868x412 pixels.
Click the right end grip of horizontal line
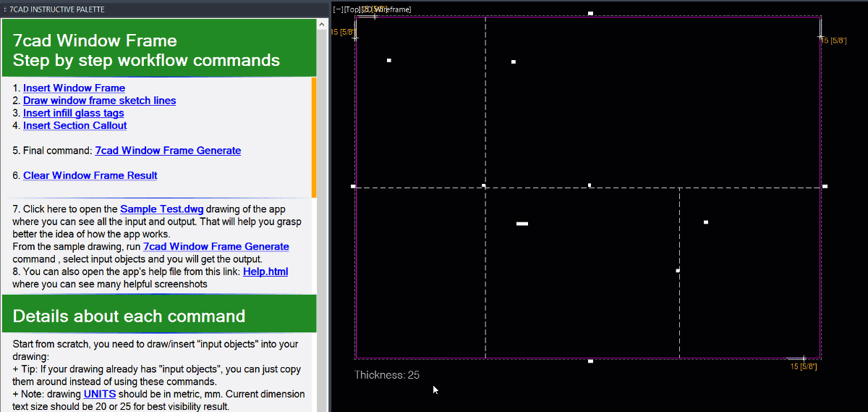click(825, 186)
